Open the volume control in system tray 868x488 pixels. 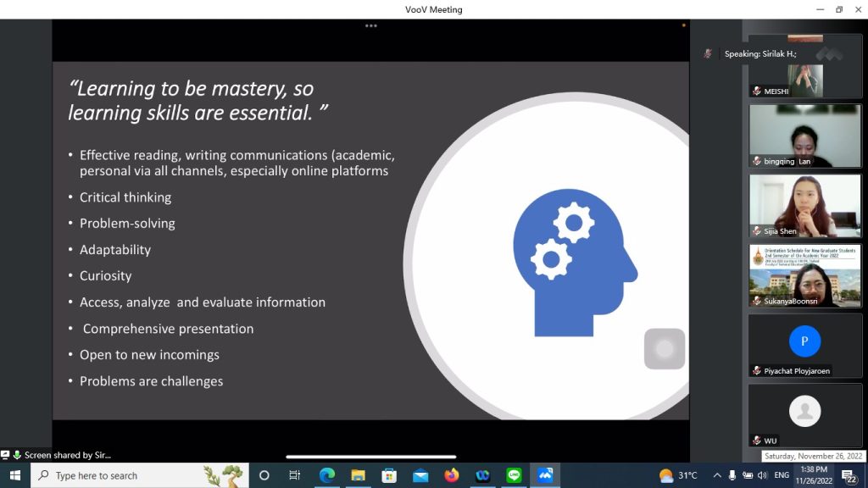pyautogui.click(x=762, y=475)
